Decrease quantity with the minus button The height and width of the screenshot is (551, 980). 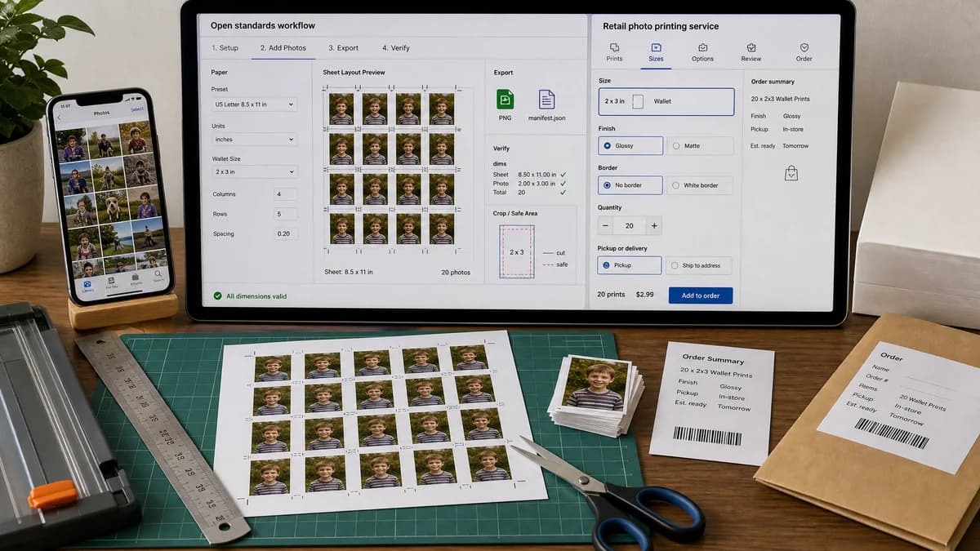click(605, 226)
